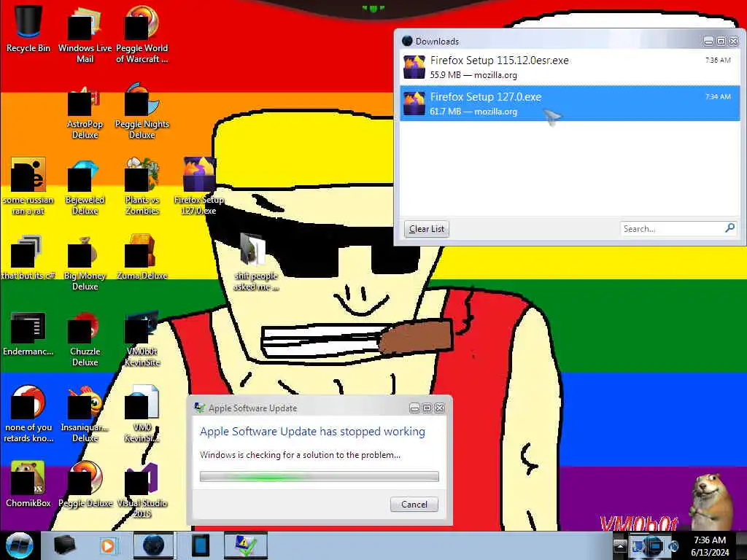Click the Firefox Setup 115.12.0esr.exe download entry
Image resolution: width=747 pixels, height=560 pixels.
click(570, 67)
